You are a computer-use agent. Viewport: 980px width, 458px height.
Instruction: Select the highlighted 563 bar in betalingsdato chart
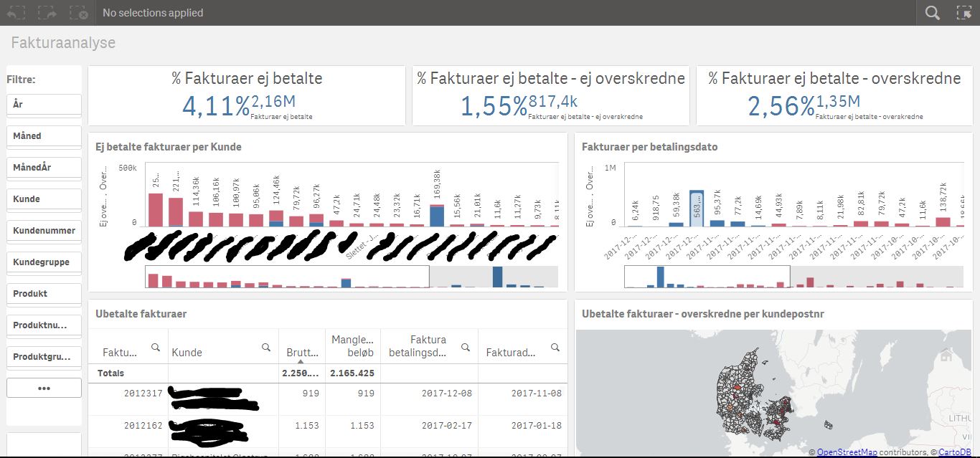696,209
